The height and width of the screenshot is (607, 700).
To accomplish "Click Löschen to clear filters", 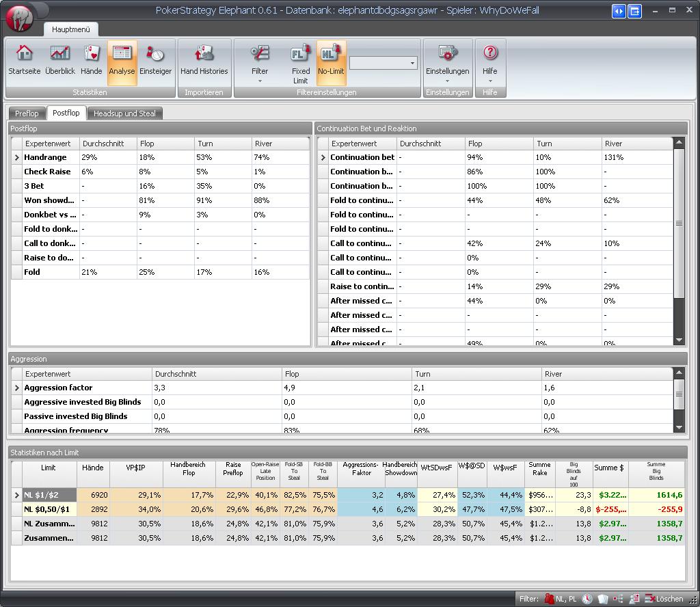I will click(664, 599).
